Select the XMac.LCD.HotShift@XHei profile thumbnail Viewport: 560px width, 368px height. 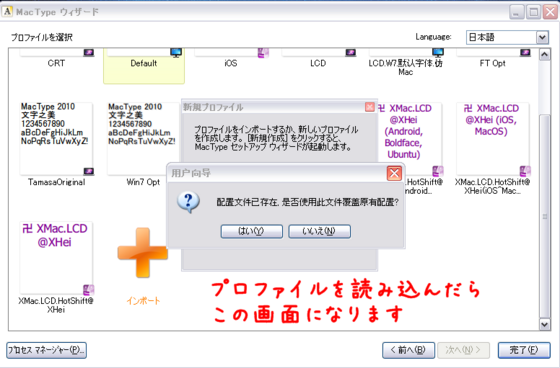[56, 258]
